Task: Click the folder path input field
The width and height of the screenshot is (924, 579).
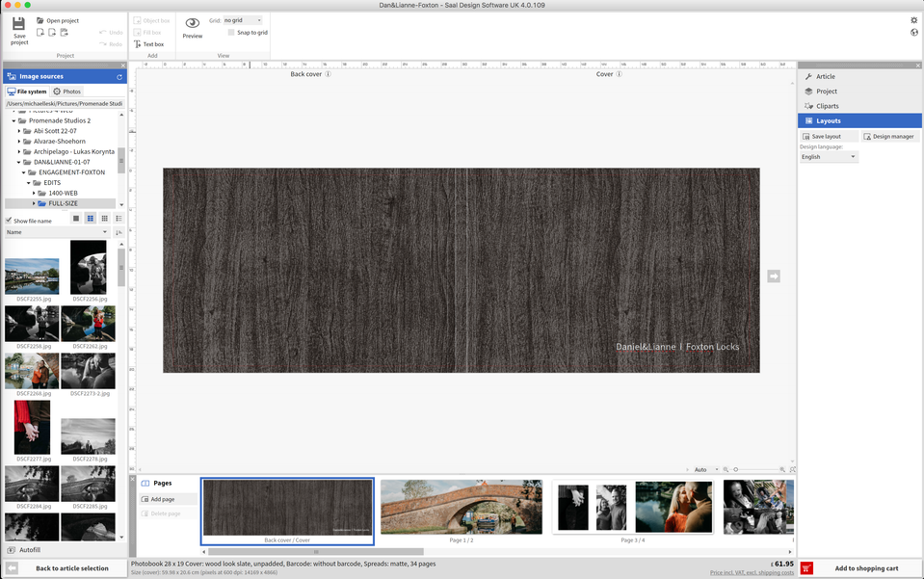Action: click(65, 104)
